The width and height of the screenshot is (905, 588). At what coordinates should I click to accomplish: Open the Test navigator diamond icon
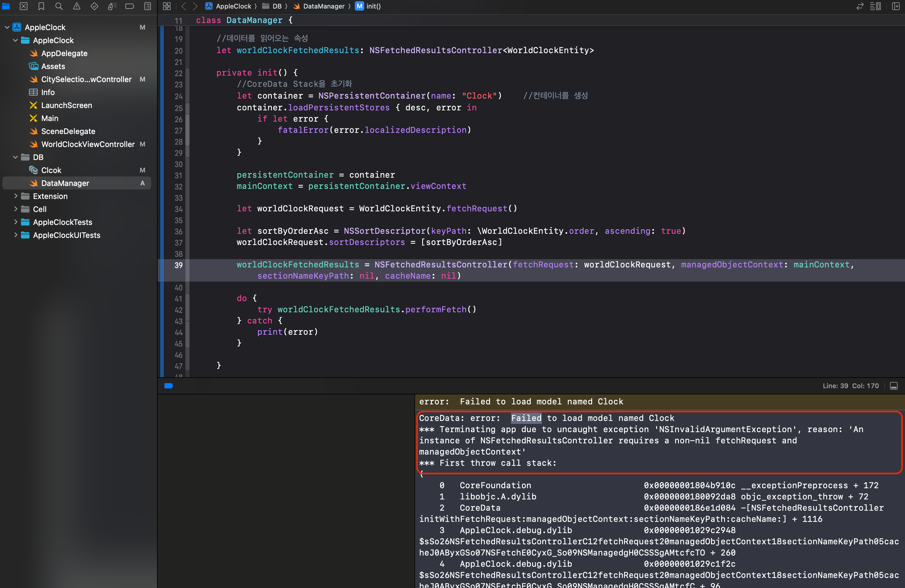(94, 6)
